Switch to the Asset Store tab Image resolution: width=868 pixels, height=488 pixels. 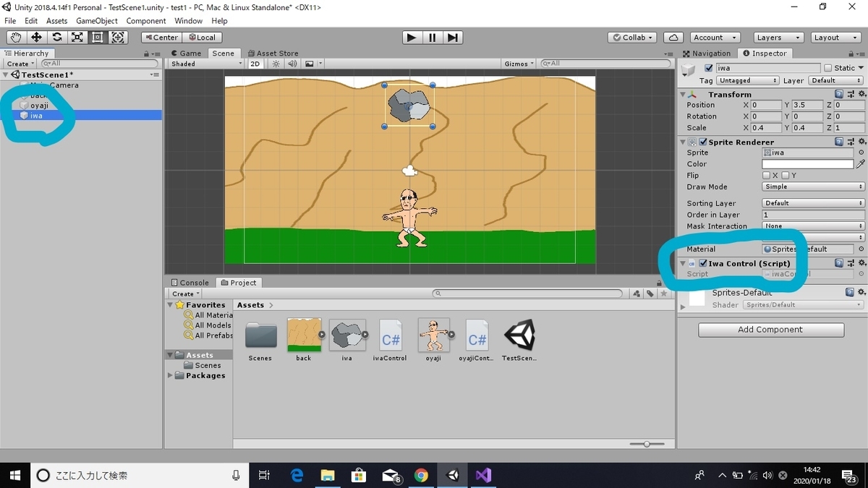(273, 53)
